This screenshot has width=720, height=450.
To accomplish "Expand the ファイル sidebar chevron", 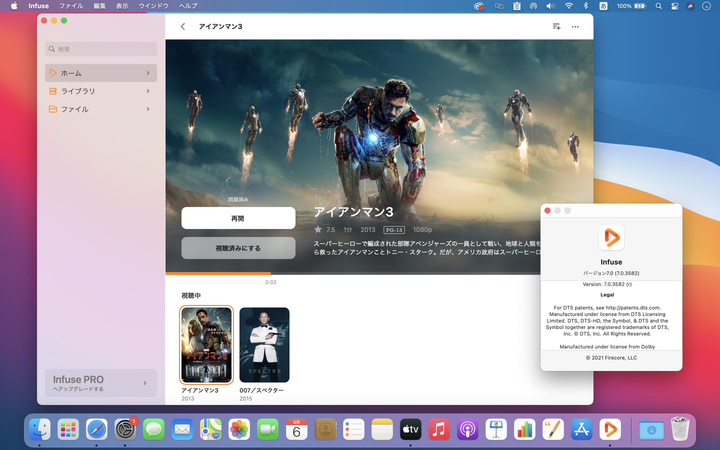I will click(x=148, y=109).
